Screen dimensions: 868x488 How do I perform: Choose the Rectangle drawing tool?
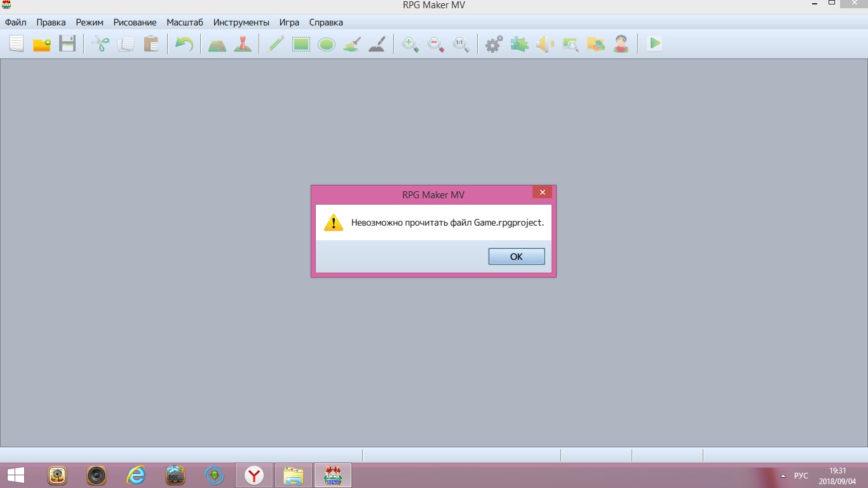301,44
